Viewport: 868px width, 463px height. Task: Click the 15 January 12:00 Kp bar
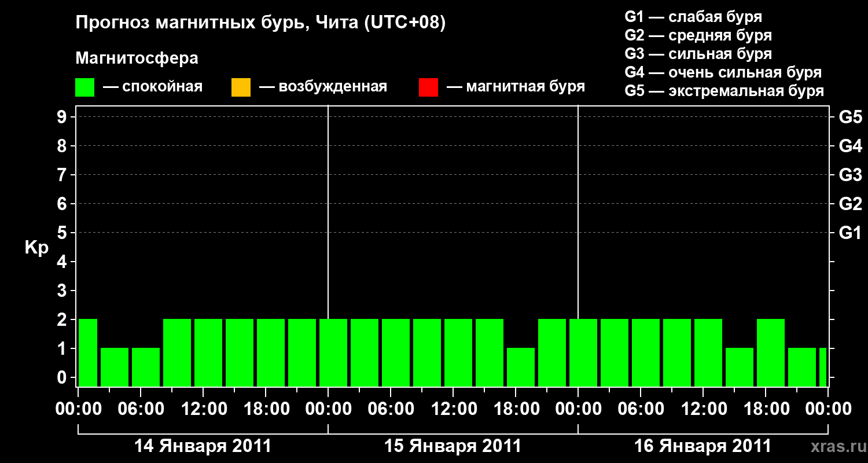tap(458, 352)
